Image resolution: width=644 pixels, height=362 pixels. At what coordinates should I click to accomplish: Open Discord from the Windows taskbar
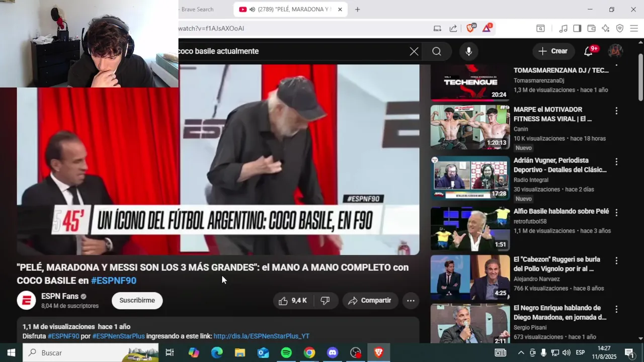[x=333, y=353]
